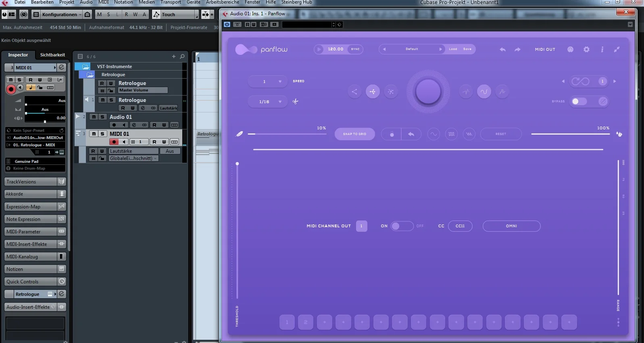Screen dimensions: 644x343
Task: Apply the square wave preset shape
Action: 451,134
